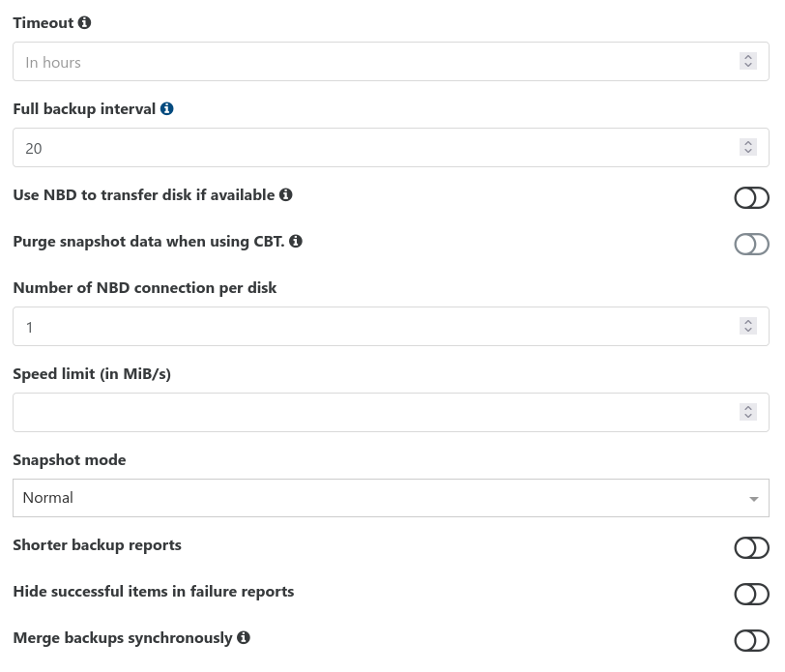785x672 pixels.
Task: Focus the Timeout in hours input
Action: pos(391,62)
